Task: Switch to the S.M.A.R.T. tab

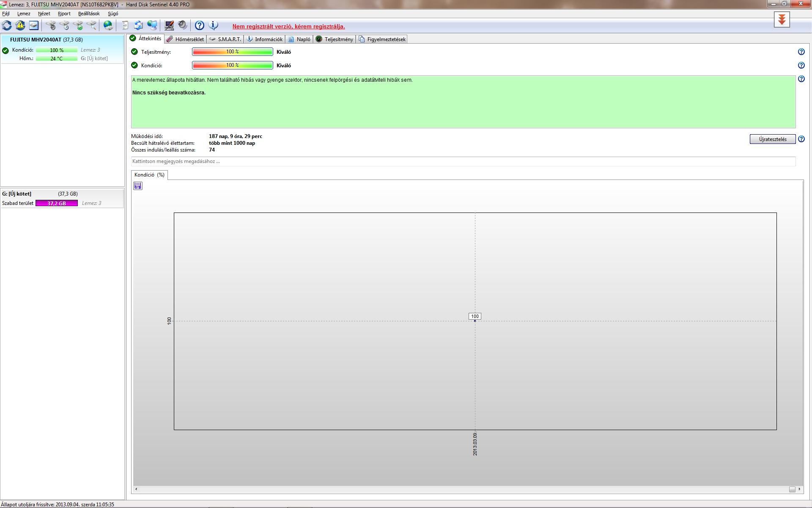Action: pos(226,39)
